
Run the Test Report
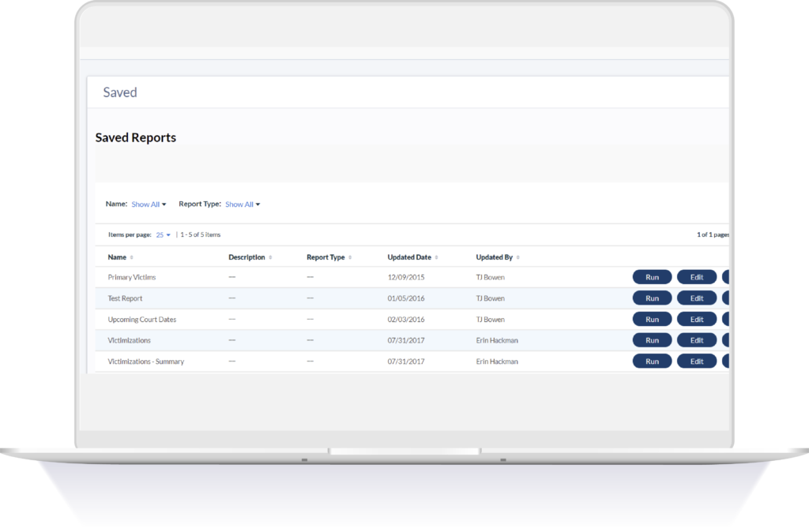[x=652, y=298]
